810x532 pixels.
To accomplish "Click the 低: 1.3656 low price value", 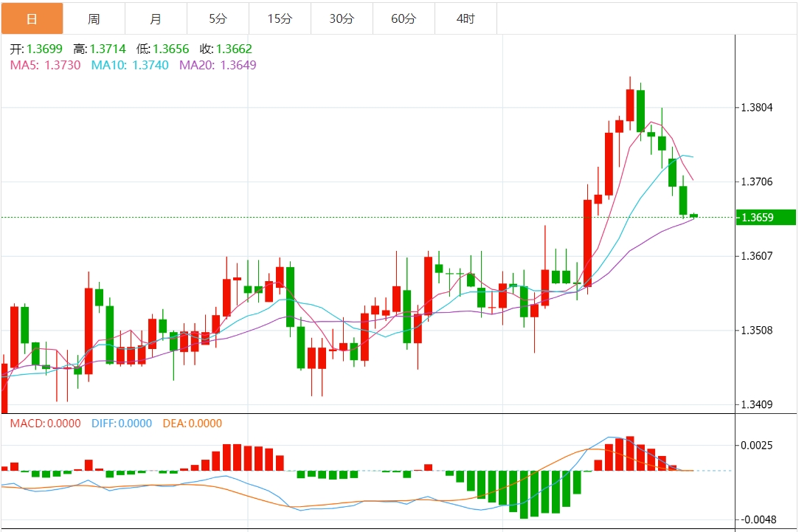I will pyautogui.click(x=163, y=49).
